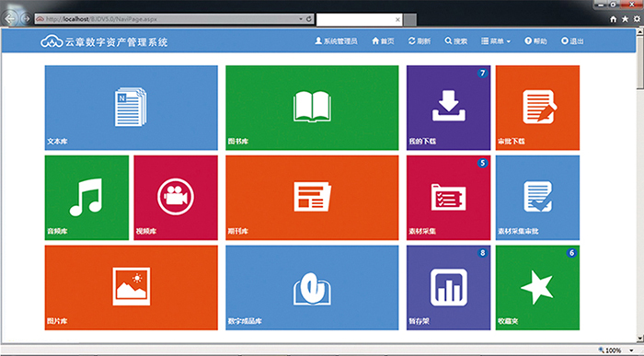Open the 素材采集 material collection tile

tap(449, 198)
